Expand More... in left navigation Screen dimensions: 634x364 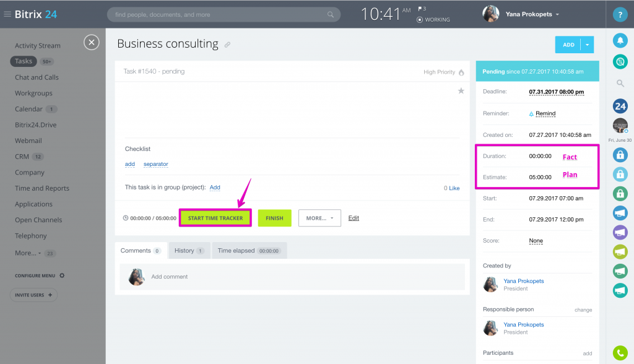(x=28, y=253)
